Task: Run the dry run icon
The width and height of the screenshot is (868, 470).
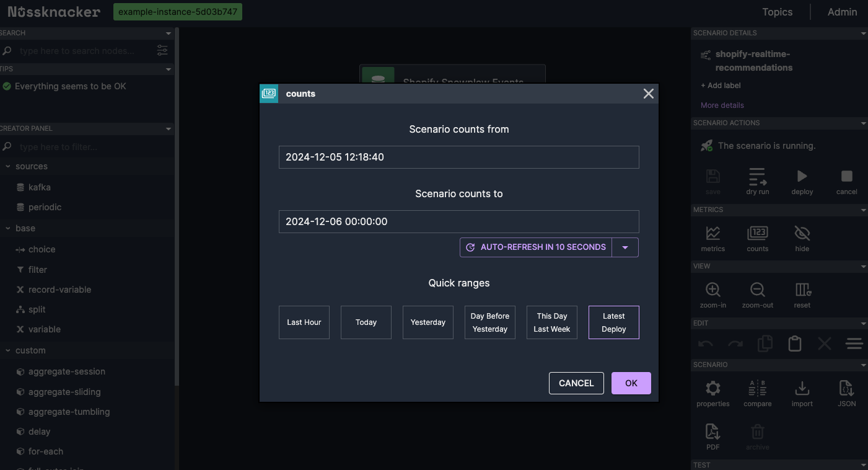Action: [758, 177]
